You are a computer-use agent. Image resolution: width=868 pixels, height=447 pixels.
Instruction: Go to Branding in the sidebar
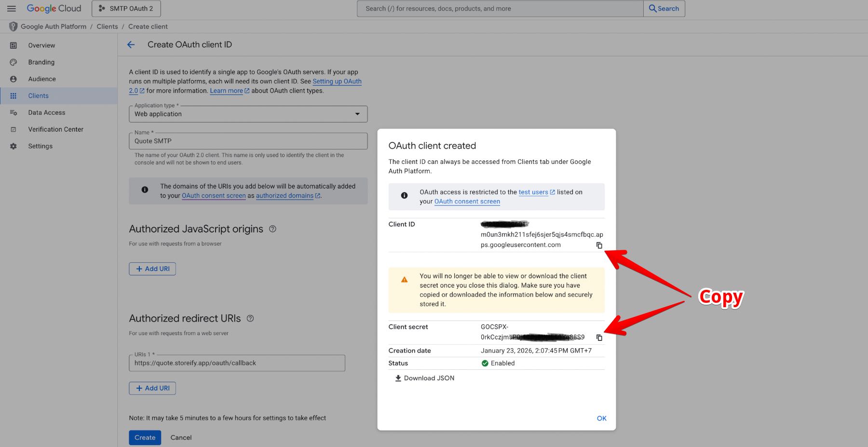pyautogui.click(x=41, y=62)
